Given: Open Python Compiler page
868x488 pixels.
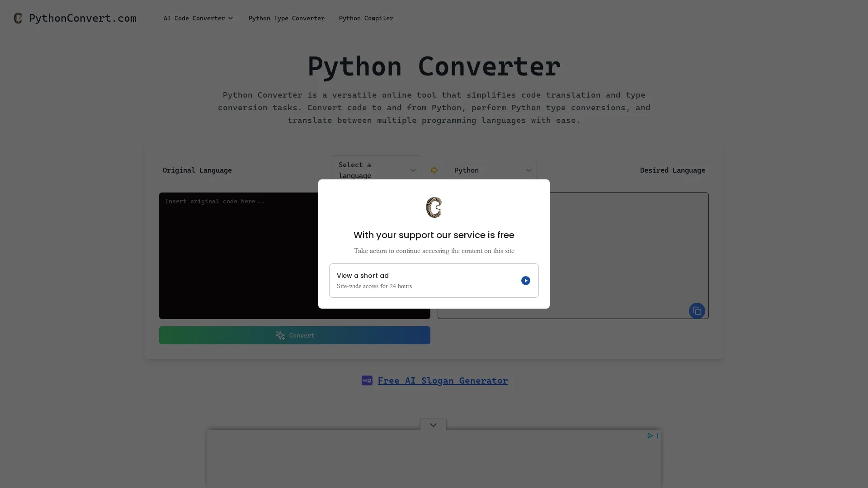Looking at the screenshot, I should coord(366,18).
